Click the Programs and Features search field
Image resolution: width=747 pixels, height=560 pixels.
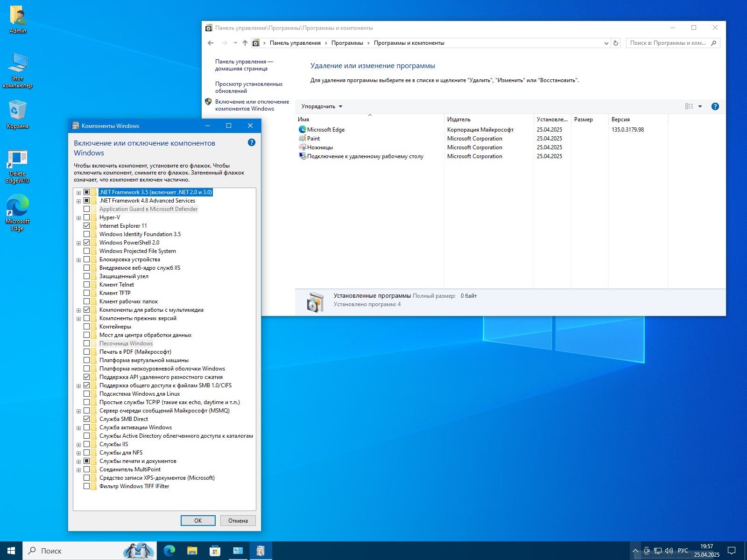pos(673,43)
